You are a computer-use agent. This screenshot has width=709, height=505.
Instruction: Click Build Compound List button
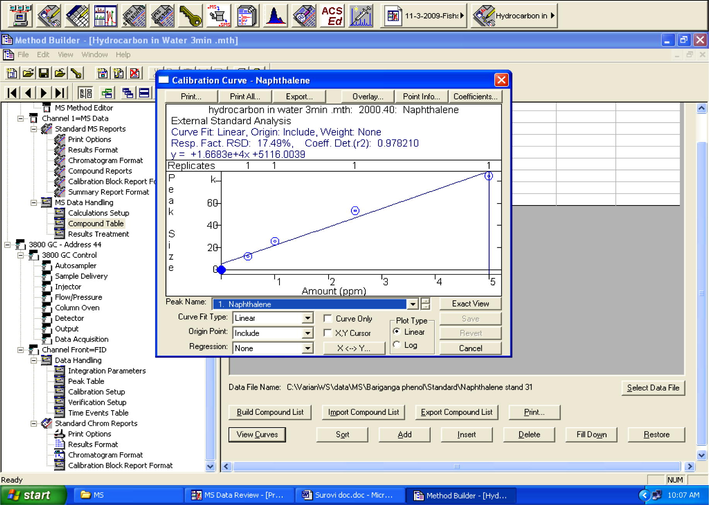coord(270,412)
